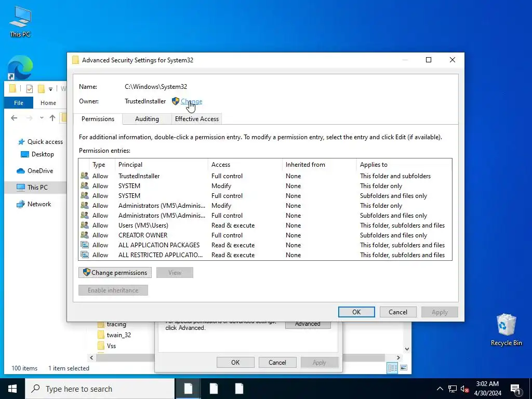Open the This PC desktop icon
Screen dimensions: 532x399
point(20,22)
